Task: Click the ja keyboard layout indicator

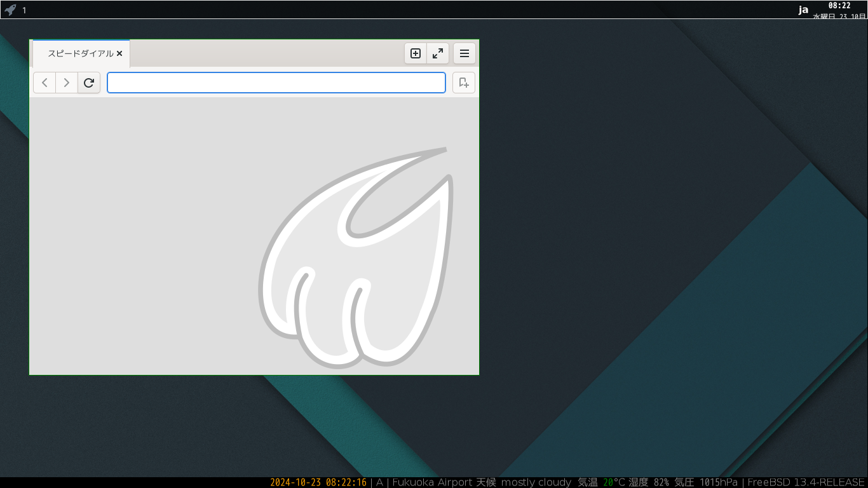Action: [x=804, y=10]
